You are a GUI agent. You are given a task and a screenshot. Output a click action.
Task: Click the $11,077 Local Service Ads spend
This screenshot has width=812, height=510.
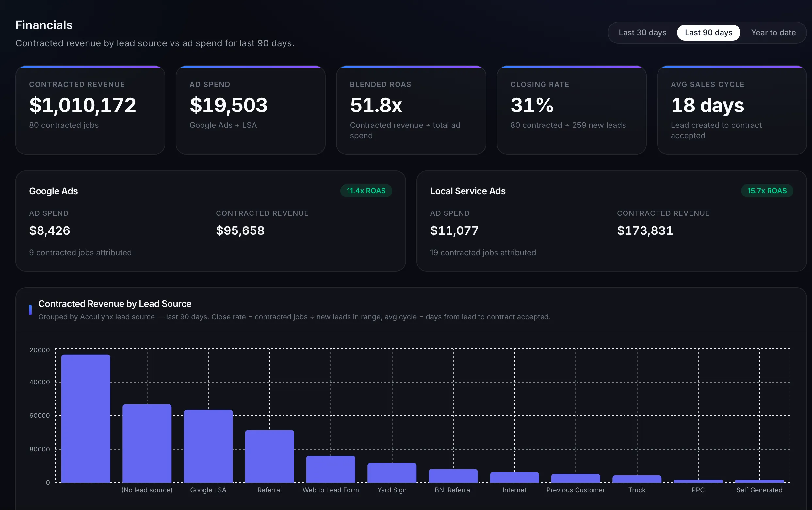point(454,230)
